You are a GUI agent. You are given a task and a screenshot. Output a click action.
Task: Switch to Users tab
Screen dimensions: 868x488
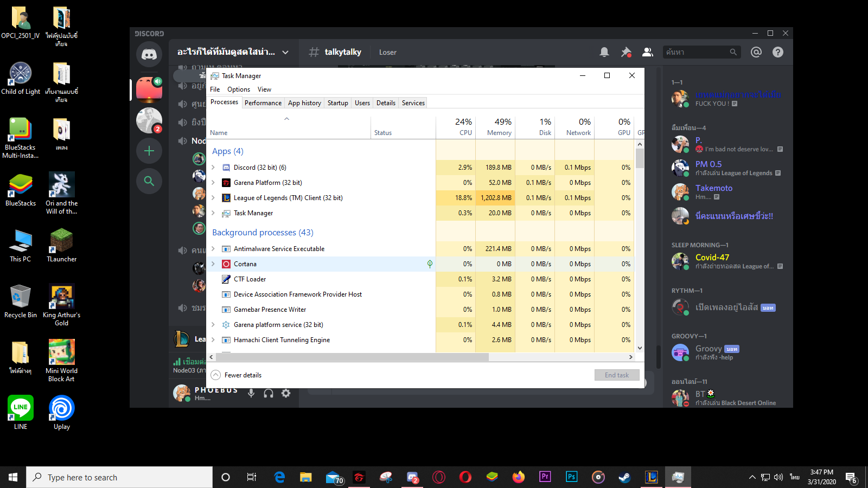tap(362, 103)
